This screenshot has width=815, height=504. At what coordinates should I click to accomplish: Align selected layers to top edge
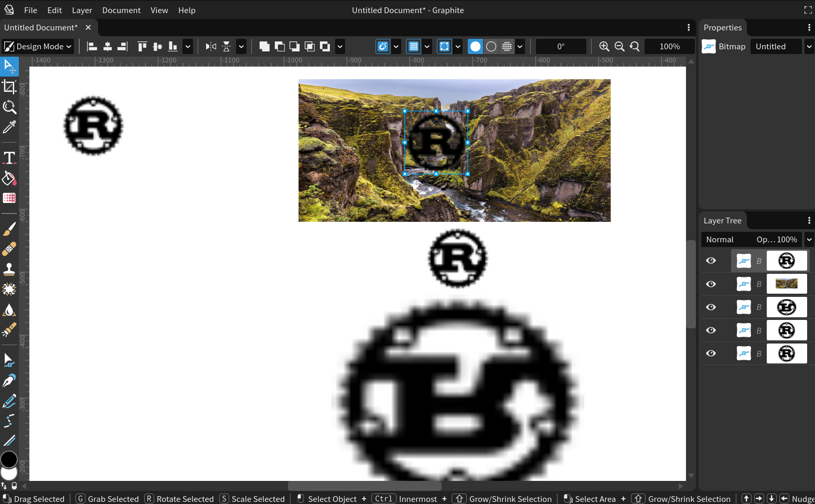pyautogui.click(x=142, y=47)
